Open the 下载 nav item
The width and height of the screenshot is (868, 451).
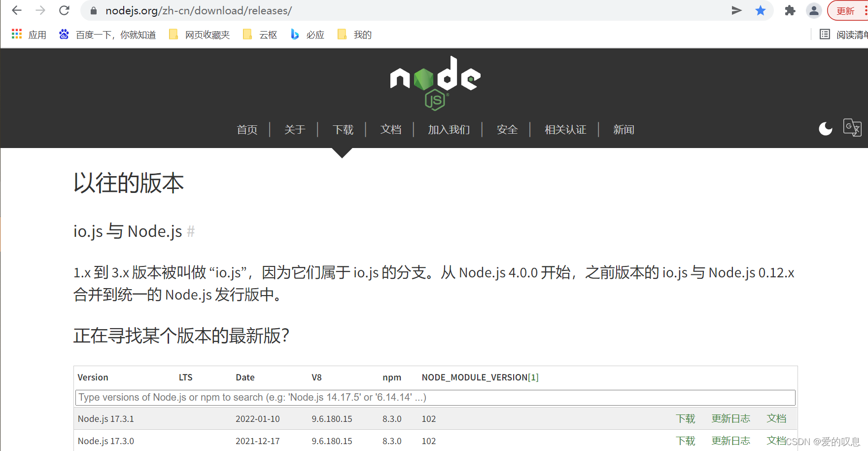click(343, 130)
